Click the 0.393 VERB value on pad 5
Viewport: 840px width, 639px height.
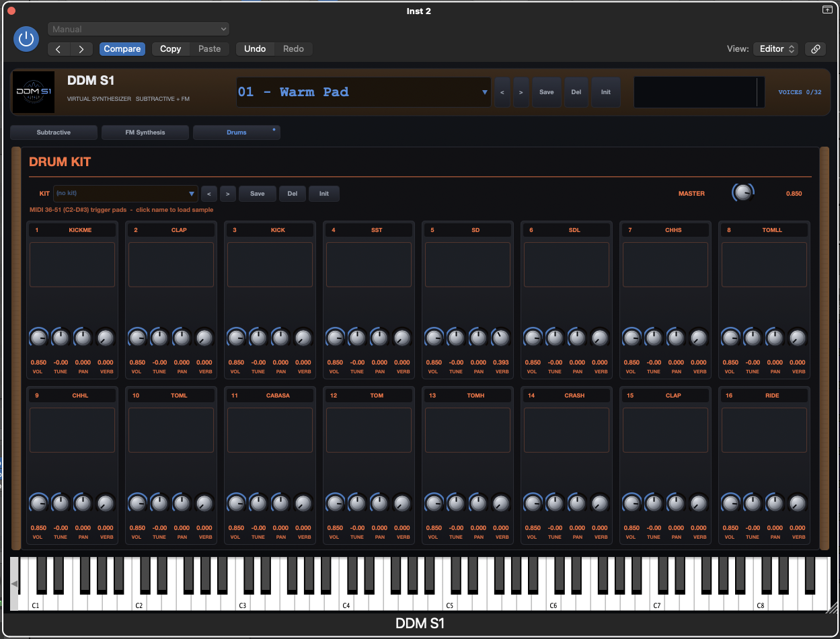click(501, 363)
